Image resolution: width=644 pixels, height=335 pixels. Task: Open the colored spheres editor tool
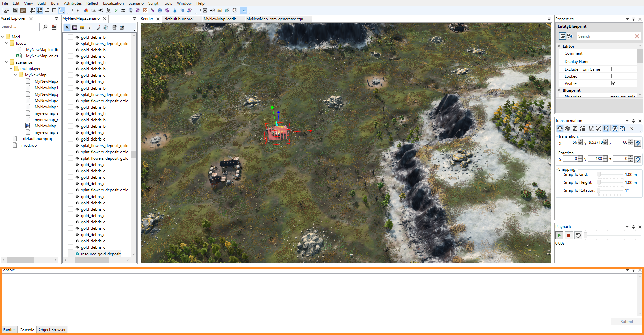[86, 10]
